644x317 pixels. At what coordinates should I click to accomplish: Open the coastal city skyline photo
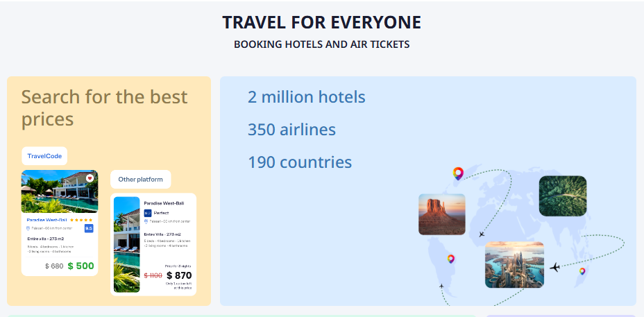514,264
